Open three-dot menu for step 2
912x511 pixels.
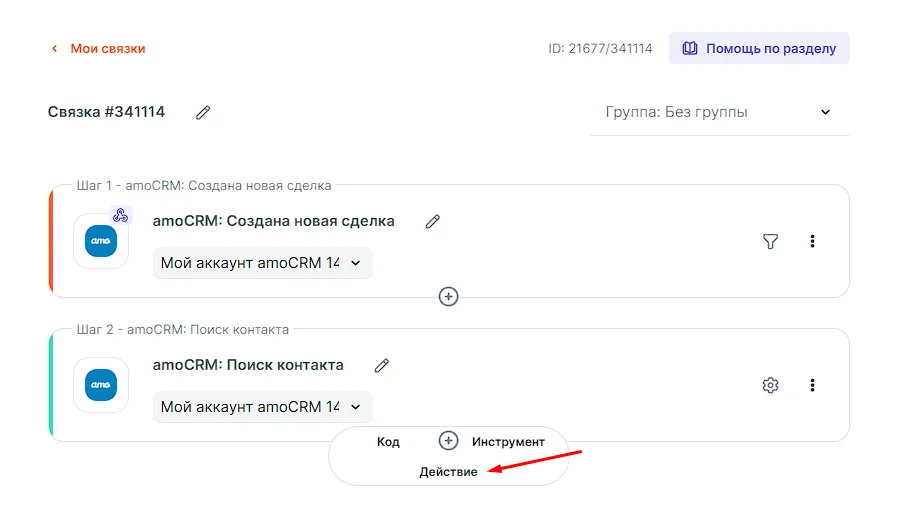812,385
